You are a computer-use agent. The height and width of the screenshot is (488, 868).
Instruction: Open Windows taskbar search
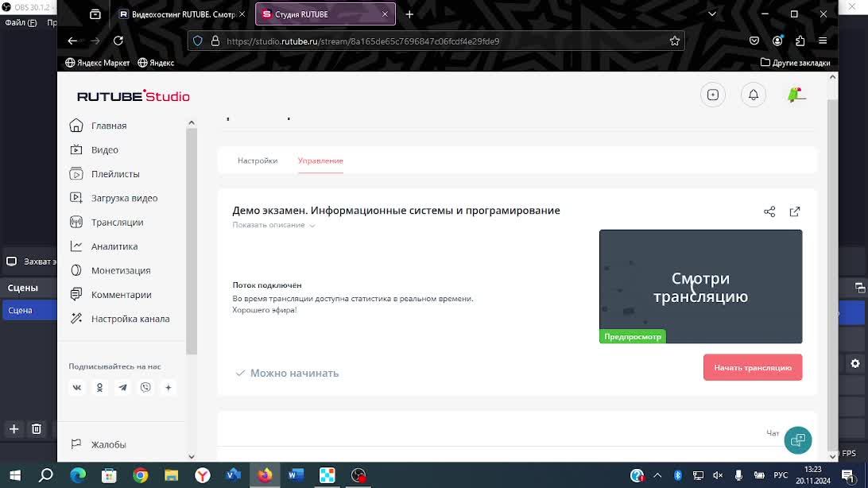coord(46,475)
